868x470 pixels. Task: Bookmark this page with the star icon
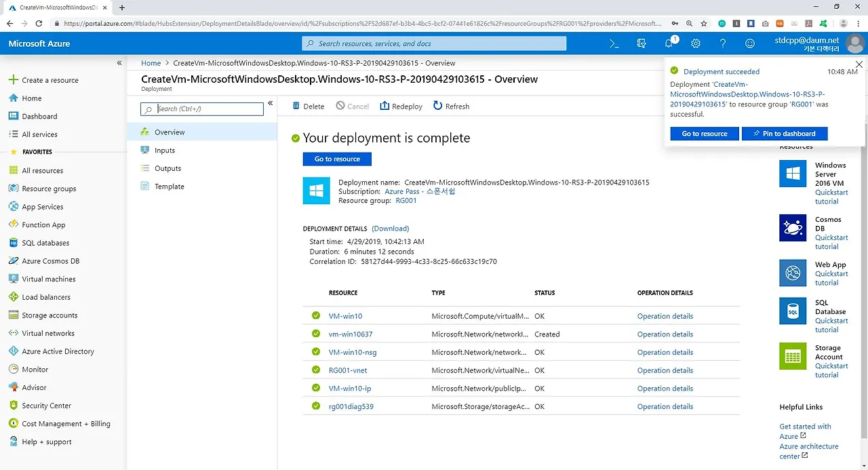[x=704, y=23]
